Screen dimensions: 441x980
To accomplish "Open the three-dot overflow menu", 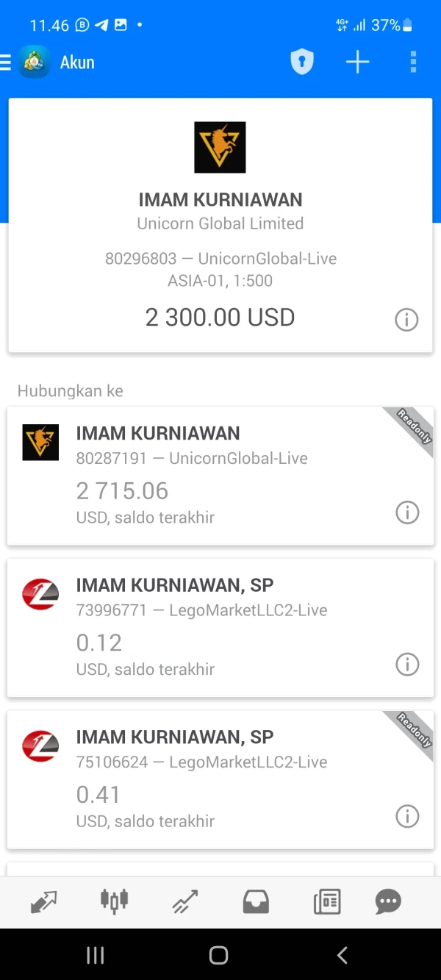I will click(413, 62).
